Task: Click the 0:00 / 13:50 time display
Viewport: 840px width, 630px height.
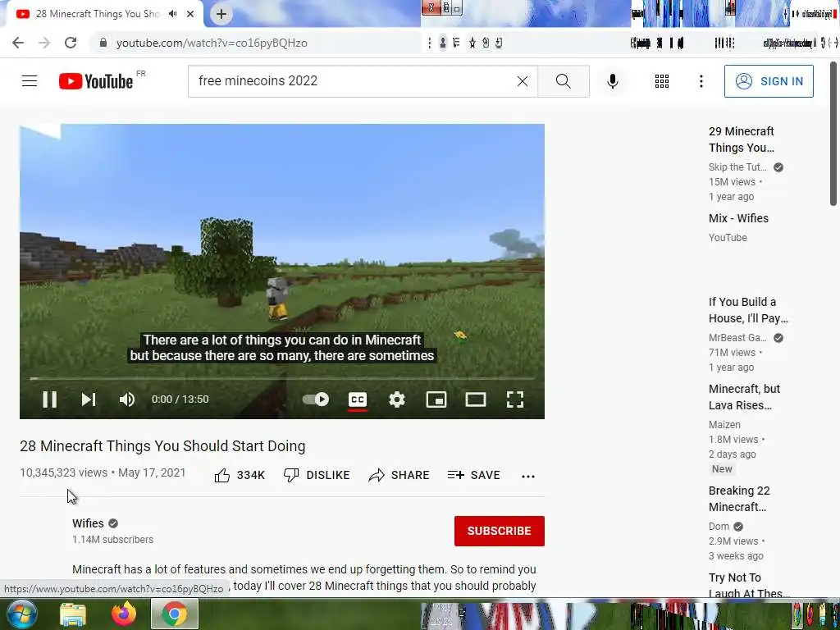Action: tap(180, 399)
